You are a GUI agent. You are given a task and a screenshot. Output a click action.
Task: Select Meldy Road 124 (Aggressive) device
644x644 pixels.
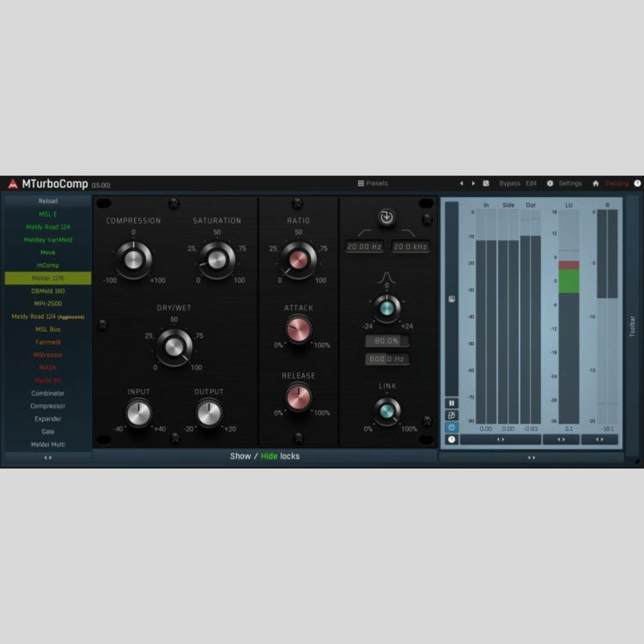pyautogui.click(x=48, y=317)
